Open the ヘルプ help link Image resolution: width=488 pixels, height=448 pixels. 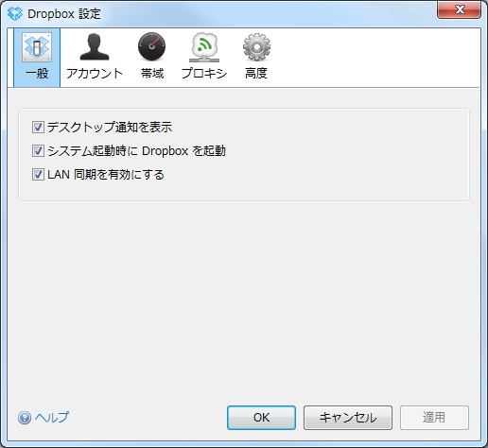52,418
